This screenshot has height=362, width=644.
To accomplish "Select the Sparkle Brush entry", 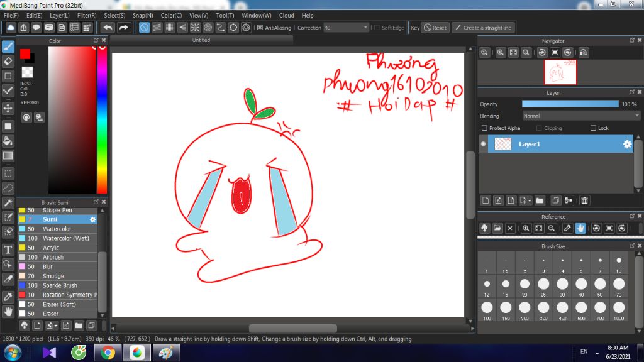I will point(57,285).
